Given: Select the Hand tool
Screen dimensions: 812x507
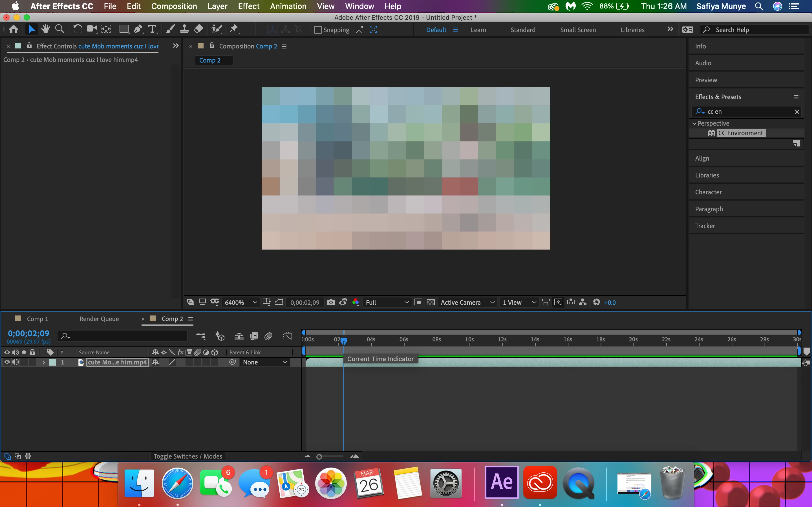Looking at the screenshot, I should pyautogui.click(x=45, y=30).
